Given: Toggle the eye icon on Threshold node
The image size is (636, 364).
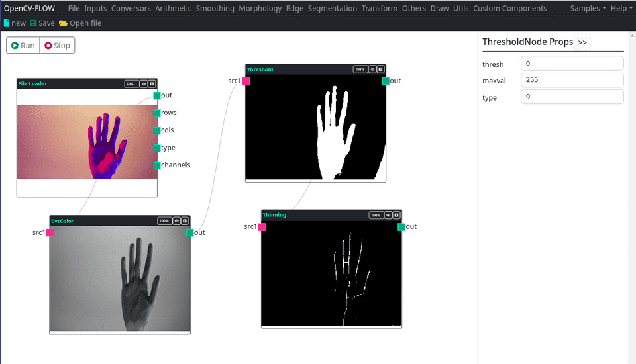Looking at the screenshot, I should (372, 69).
